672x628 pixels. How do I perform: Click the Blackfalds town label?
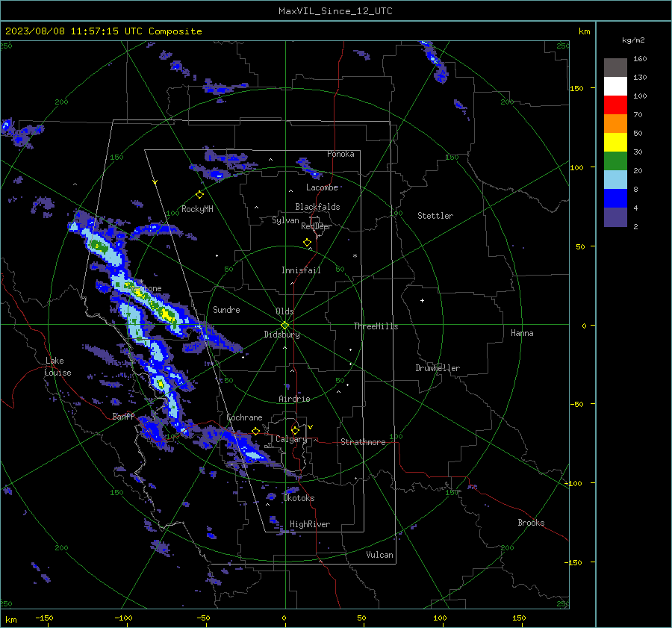pyautogui.click(x=317, y=207)
